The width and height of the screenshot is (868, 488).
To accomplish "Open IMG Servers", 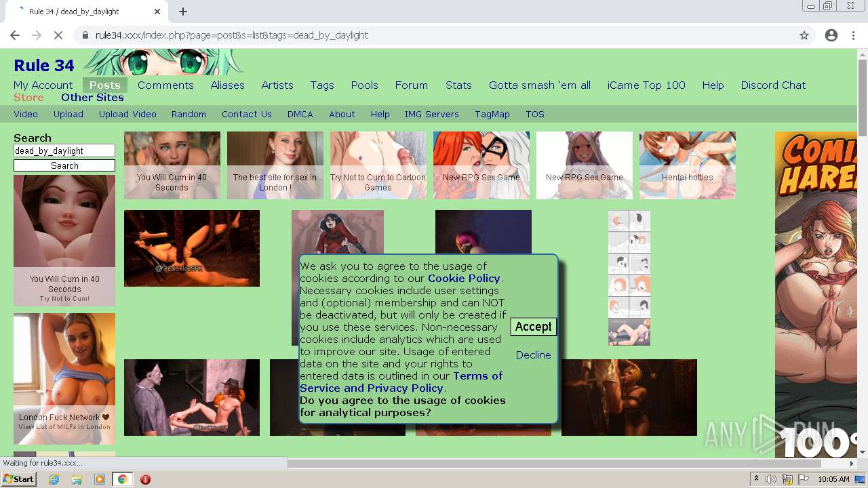I will click(x=432, y=115).
